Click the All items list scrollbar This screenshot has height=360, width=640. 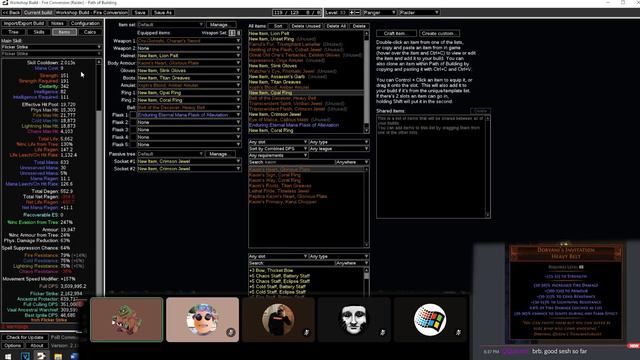[367, 82]
